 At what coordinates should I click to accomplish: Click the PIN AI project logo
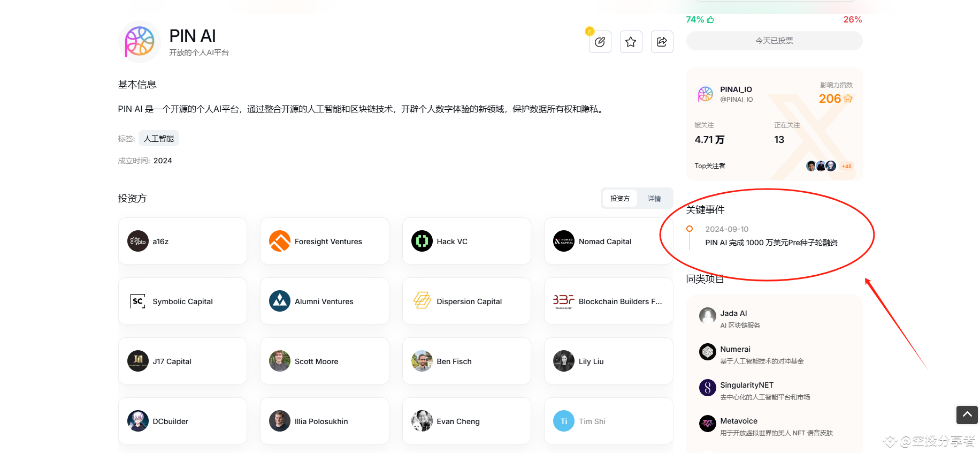click(139, 42)
